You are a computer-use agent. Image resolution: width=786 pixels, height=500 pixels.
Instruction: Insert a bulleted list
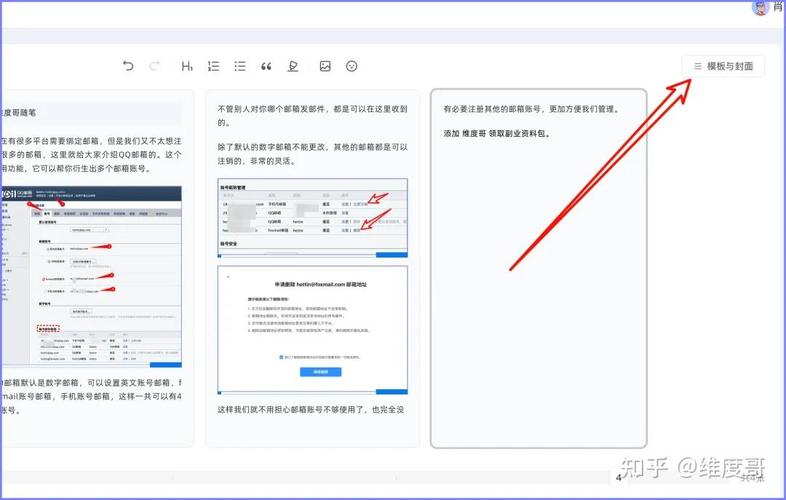point(240,66)
